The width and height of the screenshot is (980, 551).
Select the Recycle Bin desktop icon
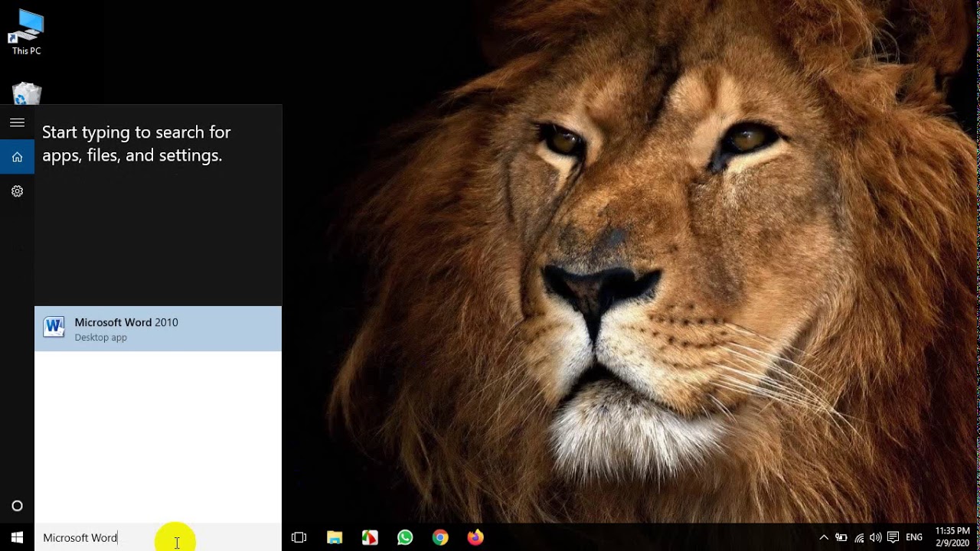(27, 93)
